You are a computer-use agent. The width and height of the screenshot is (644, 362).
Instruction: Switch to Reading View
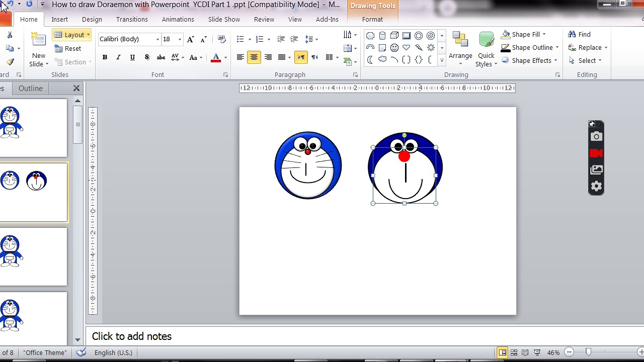point(525,352)
